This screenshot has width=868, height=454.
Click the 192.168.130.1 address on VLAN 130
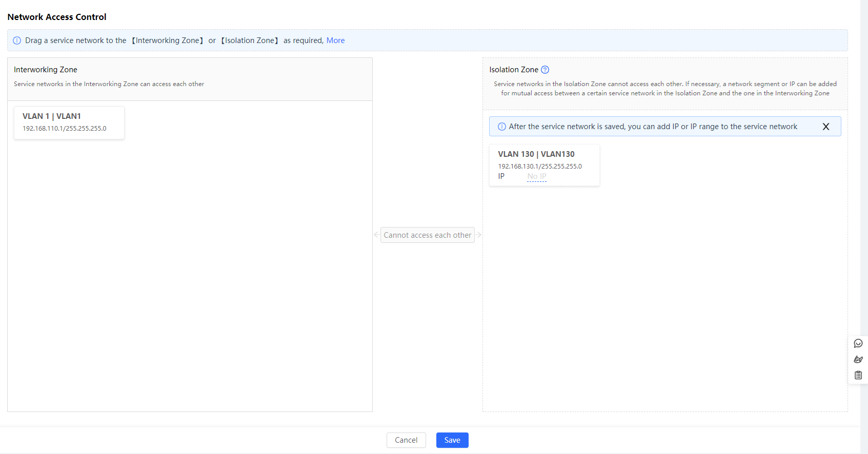(539, 167)
